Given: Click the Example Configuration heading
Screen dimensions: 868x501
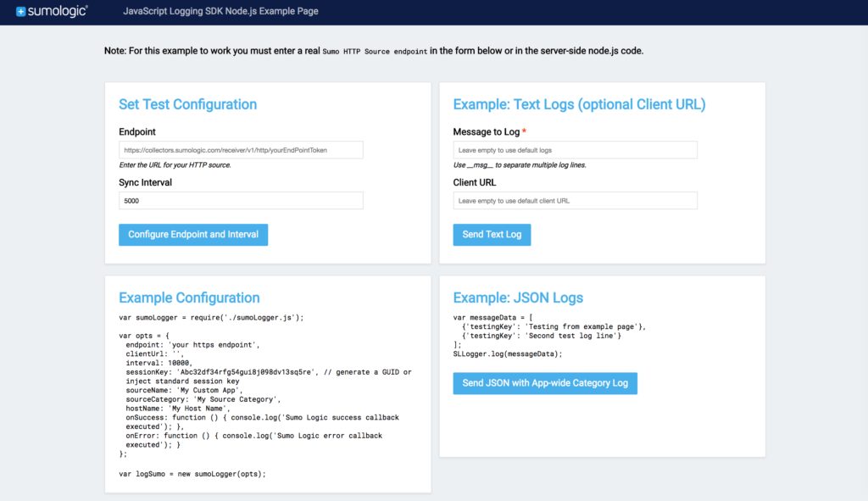Looking at the screenshot, I should pos(189,298).
